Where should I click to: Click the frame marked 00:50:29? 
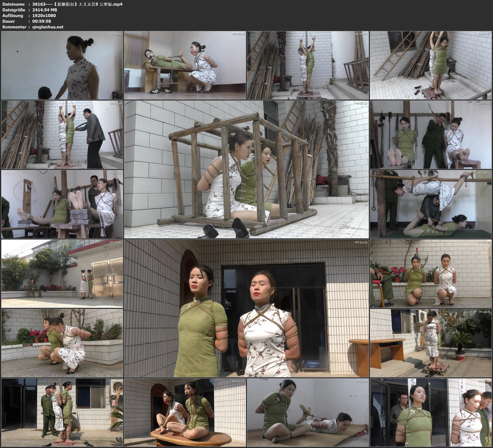point(185,412)
